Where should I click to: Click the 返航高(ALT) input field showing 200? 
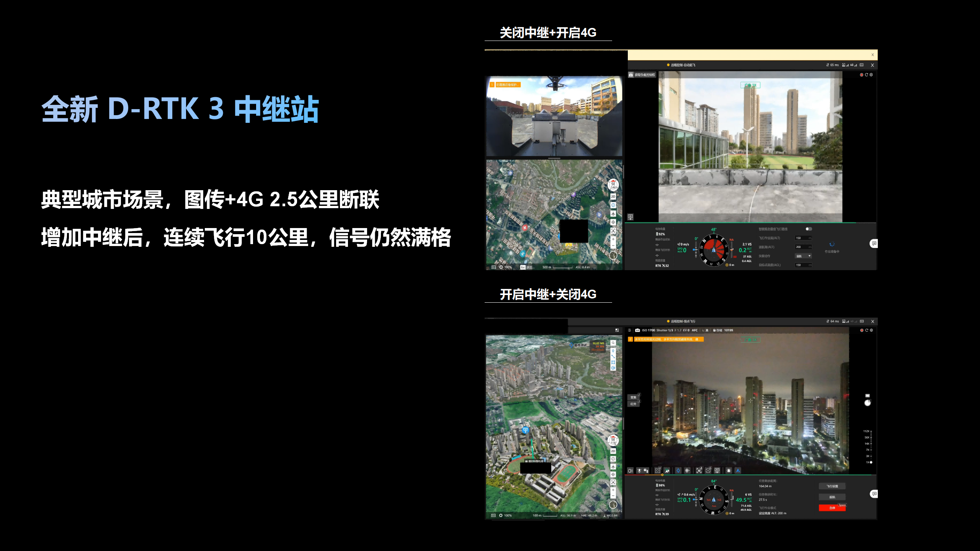(803, 247)
